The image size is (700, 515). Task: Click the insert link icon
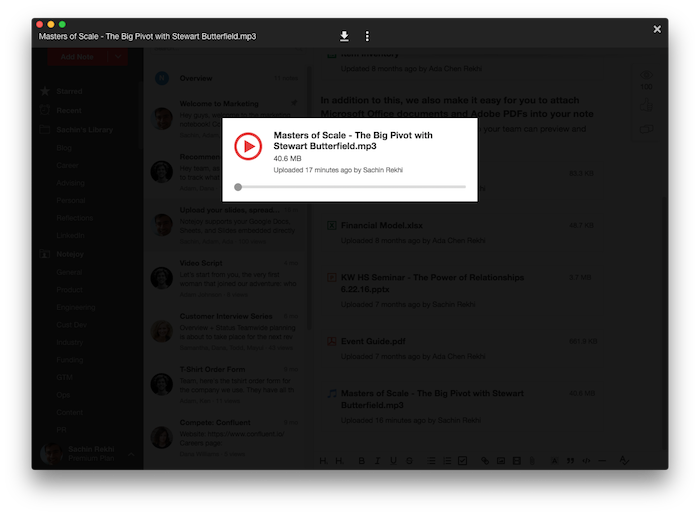pyautogui.click(x=485, y=461)
